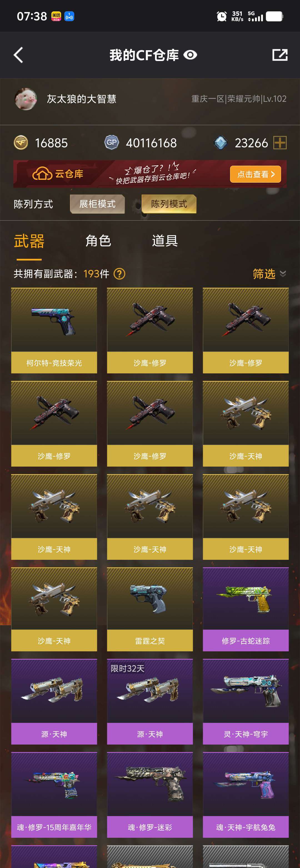
Task: Open the 道具 tab
Action: click(x=165, y=241)
